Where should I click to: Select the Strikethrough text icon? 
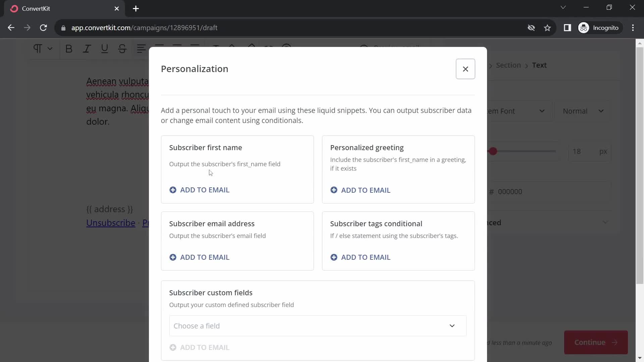[x=122, y=48]
